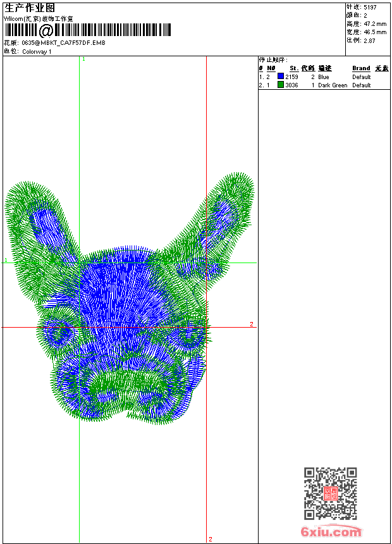Click the 'N#' column header
Screen dimensions: 392x544
(271, 68)
